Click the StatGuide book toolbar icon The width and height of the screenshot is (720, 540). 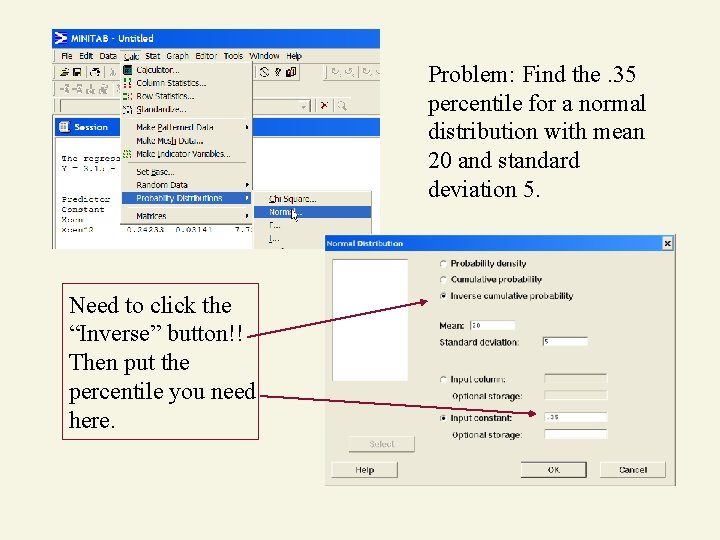tap(291, 72)
